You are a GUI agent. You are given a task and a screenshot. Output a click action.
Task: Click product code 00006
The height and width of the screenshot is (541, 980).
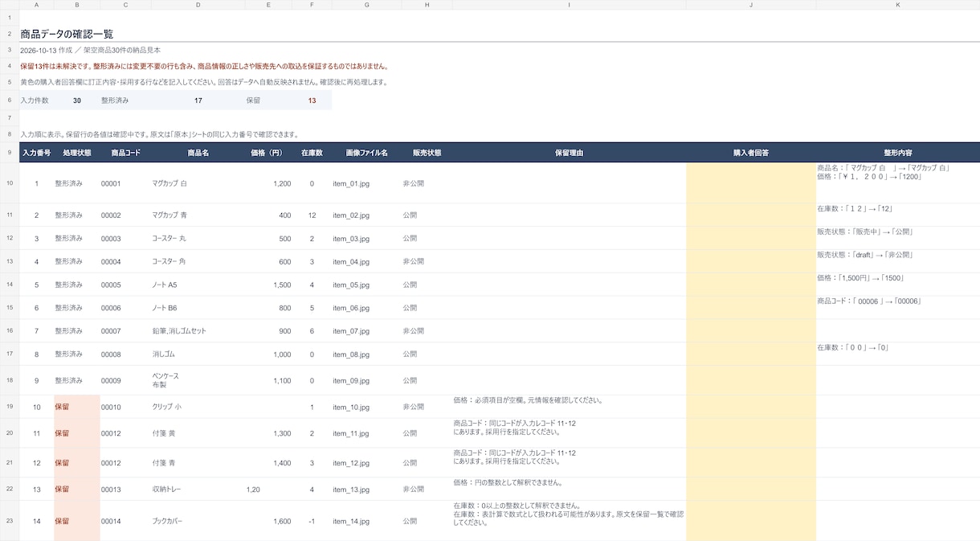pos(111,308)
